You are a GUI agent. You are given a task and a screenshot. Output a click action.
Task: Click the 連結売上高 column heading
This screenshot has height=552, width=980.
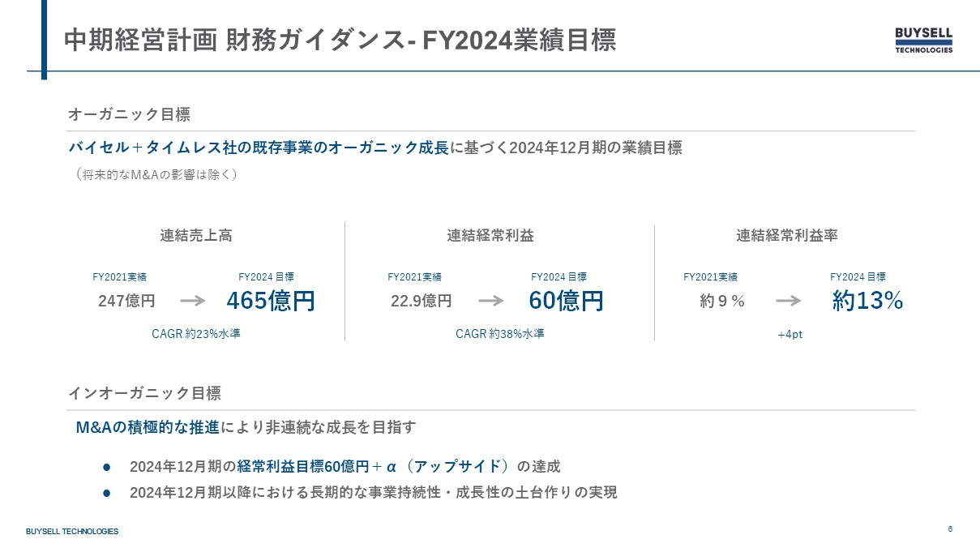pyautogui.click(x=196, y=236)
